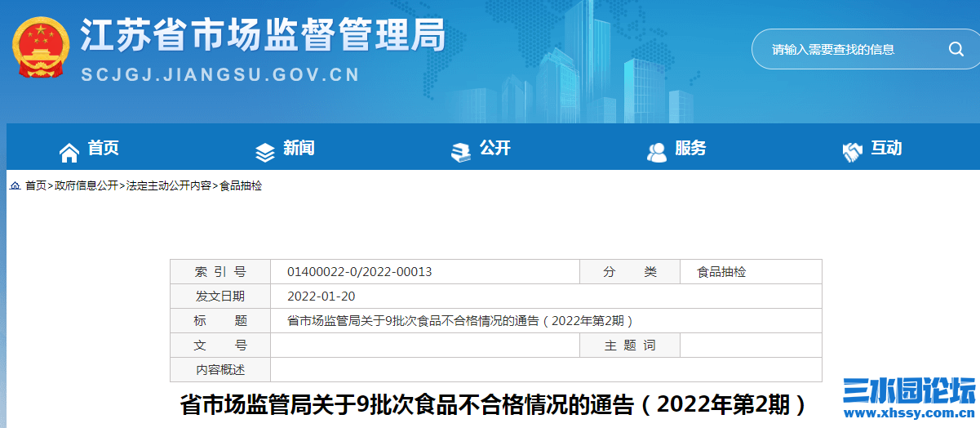Screen dimensions: 980x428
Task: Click the national emblem logo
Action: click(x=42, y=50)
